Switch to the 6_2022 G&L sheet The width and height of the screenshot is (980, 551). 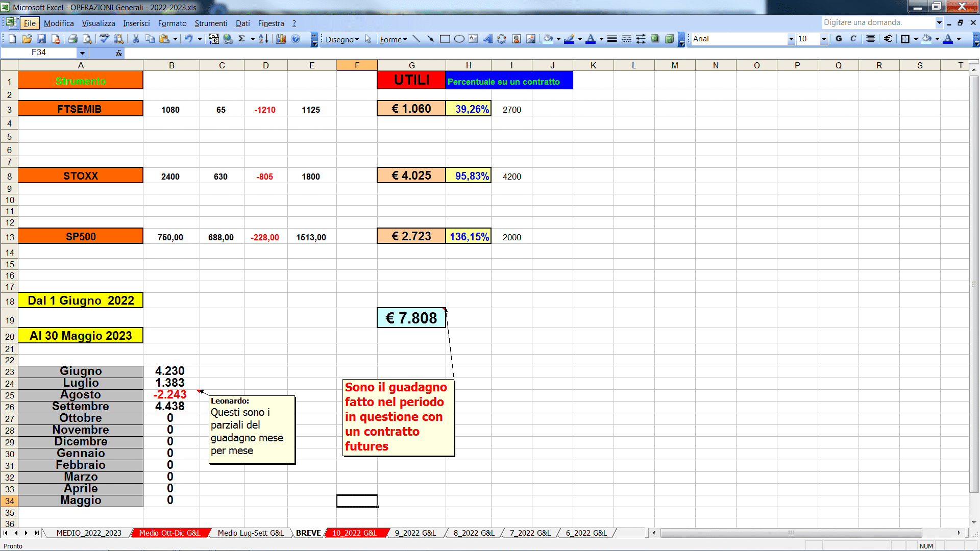[586, 533]
